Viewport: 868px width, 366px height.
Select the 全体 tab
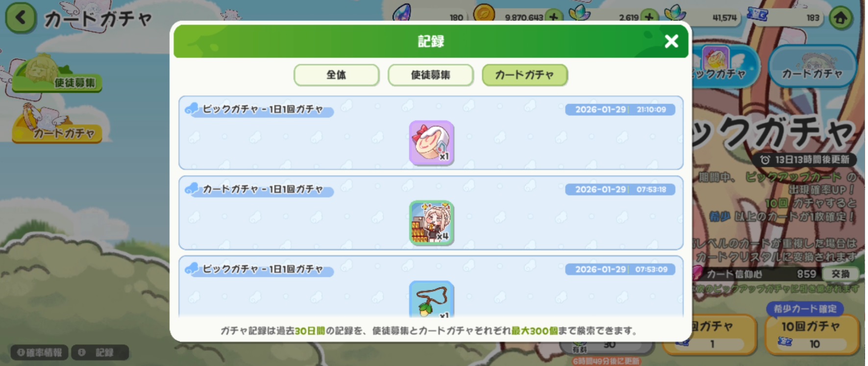tap(336, 75)
